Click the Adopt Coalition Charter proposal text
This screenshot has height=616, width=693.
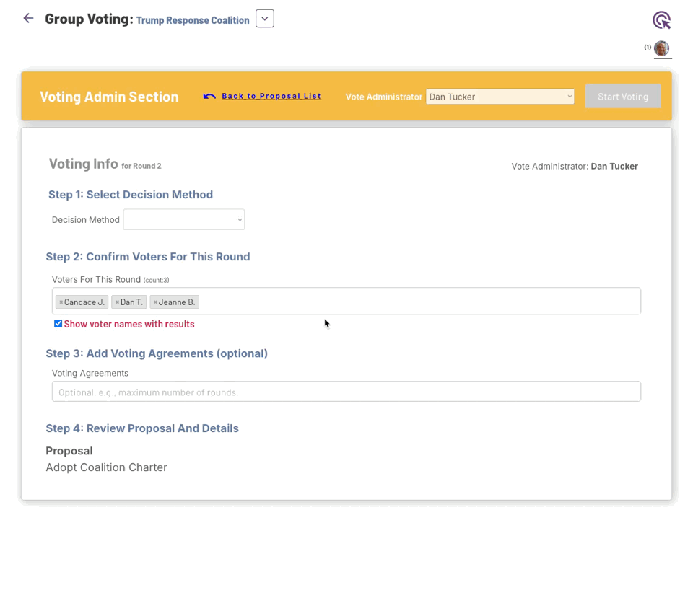[107, 467]
